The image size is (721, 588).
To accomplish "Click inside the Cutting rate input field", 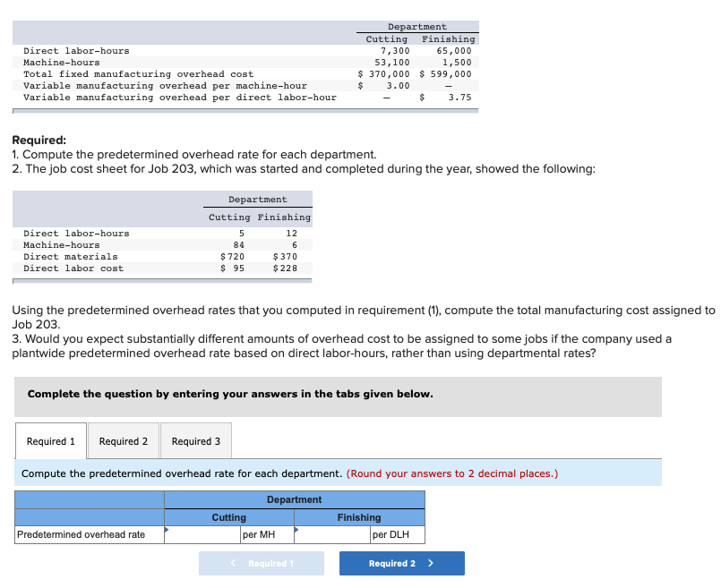I will point(202,534).
